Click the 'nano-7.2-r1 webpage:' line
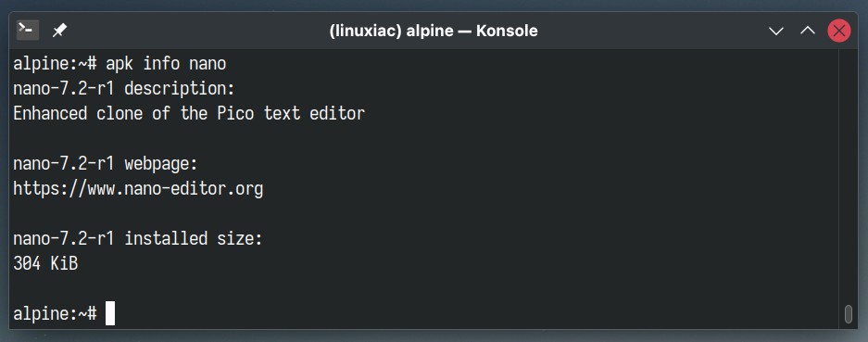 click(x=106, y=164)
